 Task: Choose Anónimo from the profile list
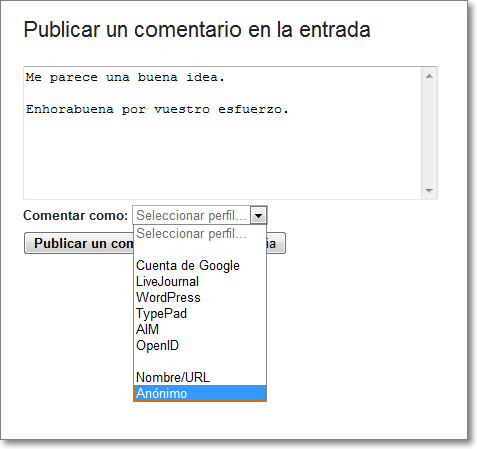click(200, 393)
